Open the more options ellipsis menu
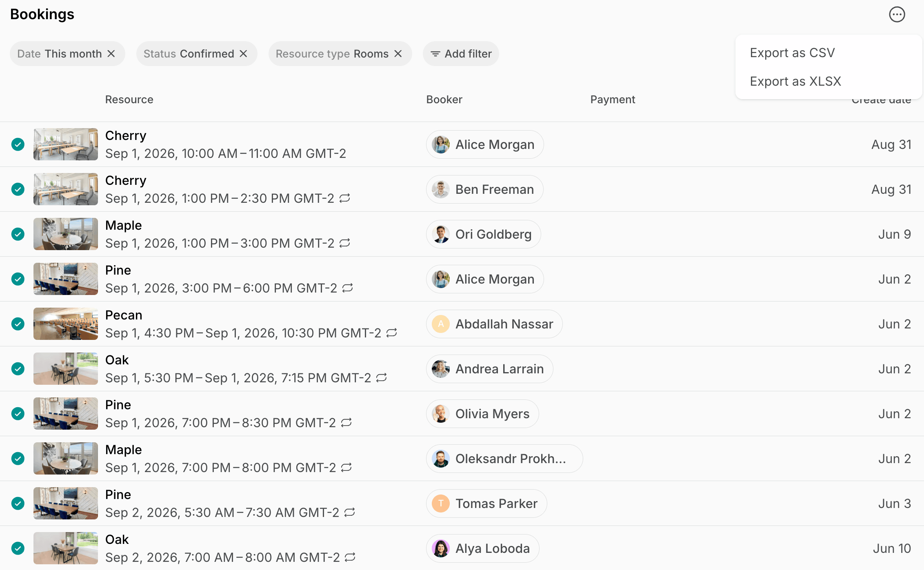 pyautogui.click(x=897, y=15)
